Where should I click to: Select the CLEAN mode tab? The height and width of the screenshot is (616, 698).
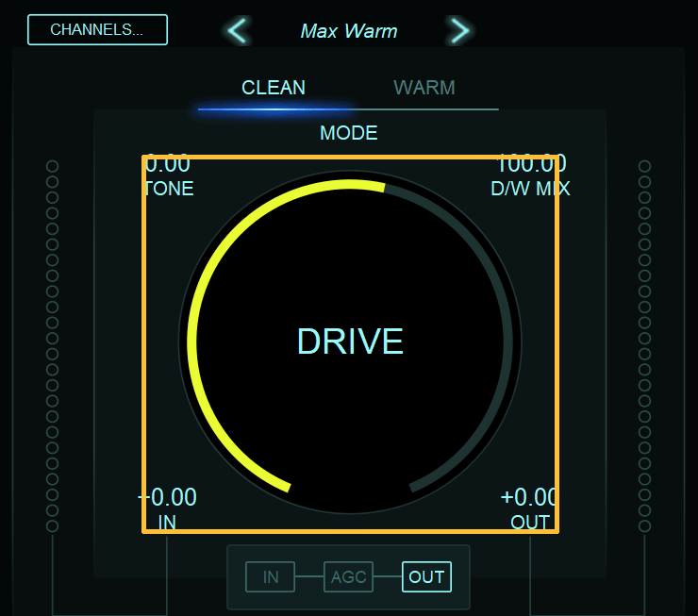274,88
